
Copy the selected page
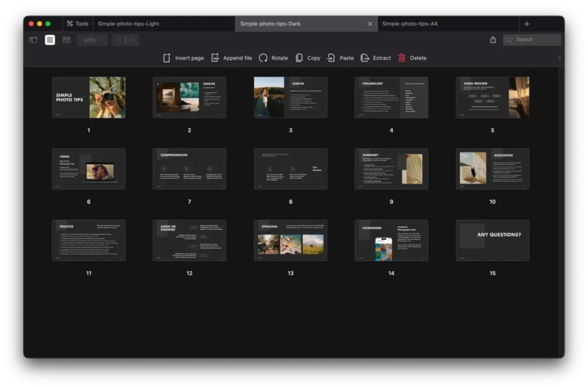[x=308, y=58]
